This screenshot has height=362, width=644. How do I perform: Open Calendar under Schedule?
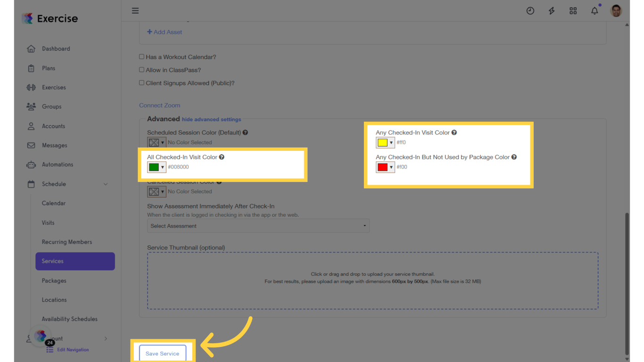coord(54,203)
